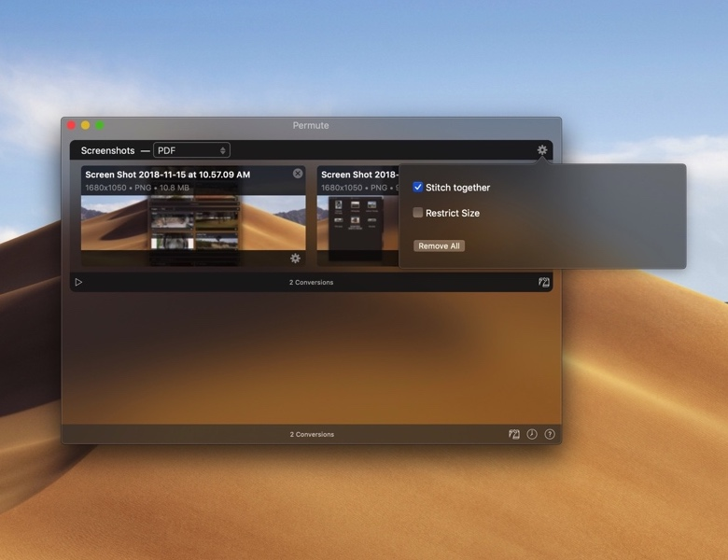Start the conversion with the play button

coord(78,282)
